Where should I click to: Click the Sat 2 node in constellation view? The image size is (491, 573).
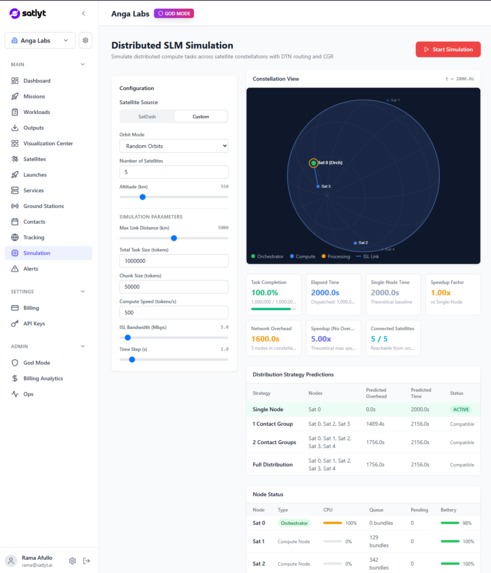click(x=355, y=243)
